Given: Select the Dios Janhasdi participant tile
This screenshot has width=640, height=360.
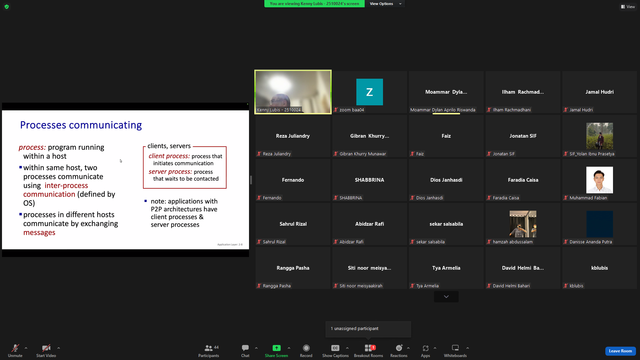Looking at the screenshot, I should [x=446, y=180].
